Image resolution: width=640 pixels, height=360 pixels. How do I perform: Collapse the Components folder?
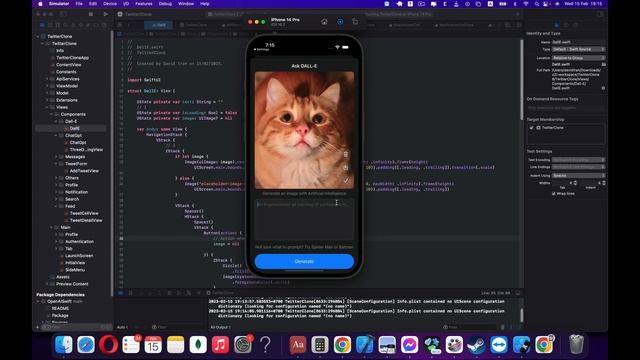pyautogui.click(x=52, y=114)
